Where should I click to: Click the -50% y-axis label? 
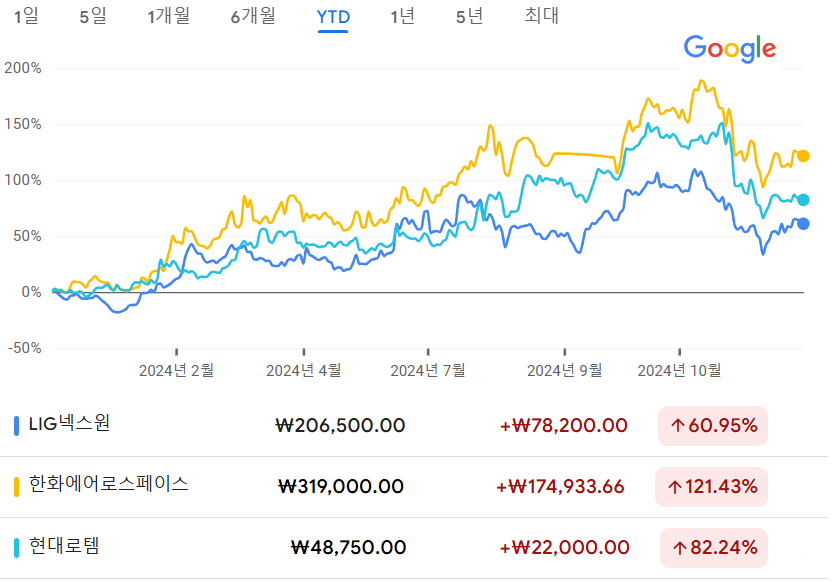click(x=25, y=348)
